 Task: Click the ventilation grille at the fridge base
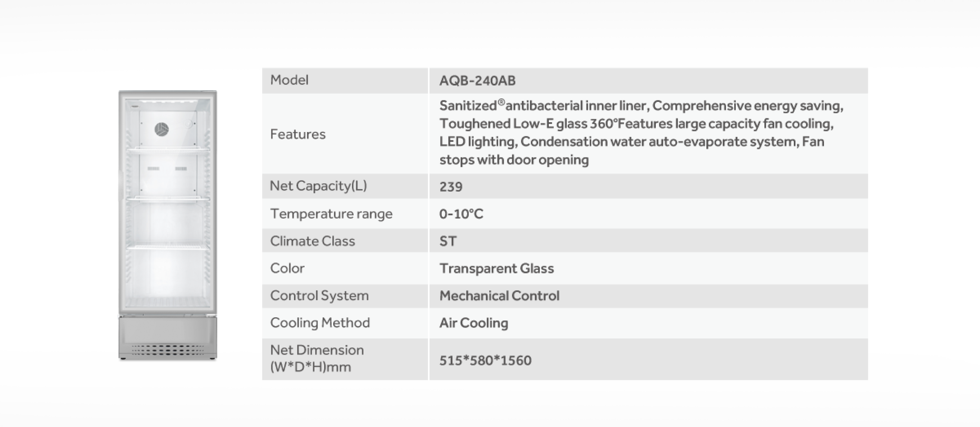[168, 349]
